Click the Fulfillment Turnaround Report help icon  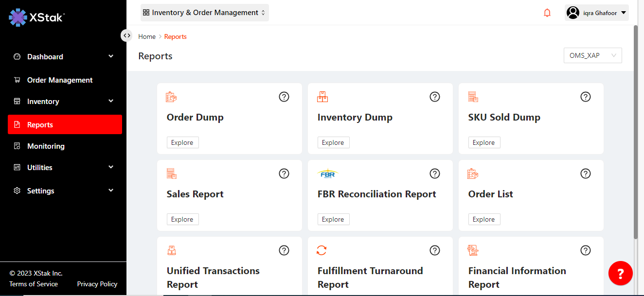435,250
